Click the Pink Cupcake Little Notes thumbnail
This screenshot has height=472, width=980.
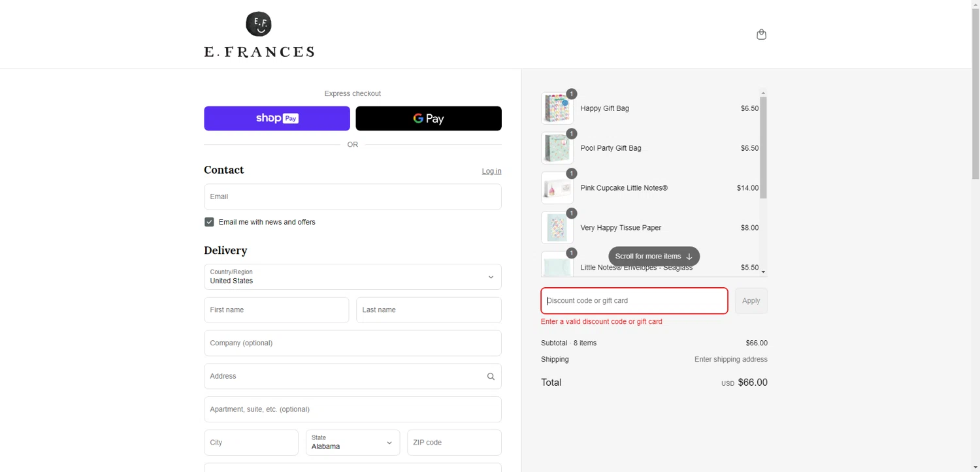[557, 188]
